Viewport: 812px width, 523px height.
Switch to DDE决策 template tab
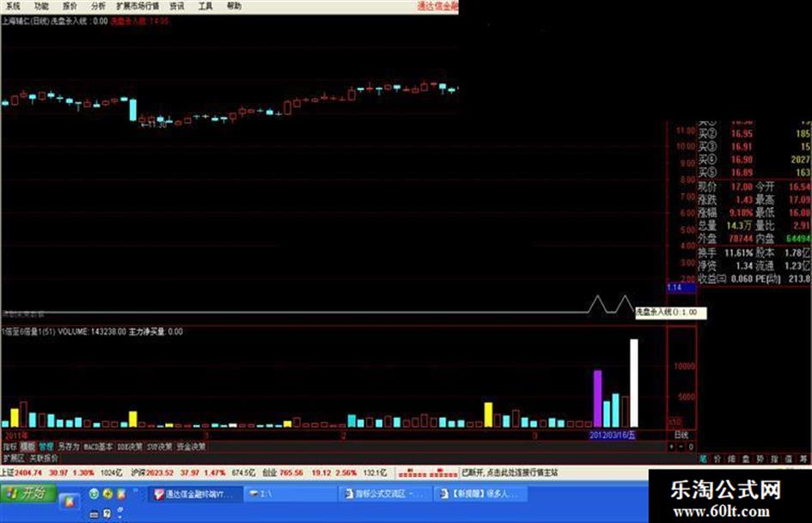130,447
